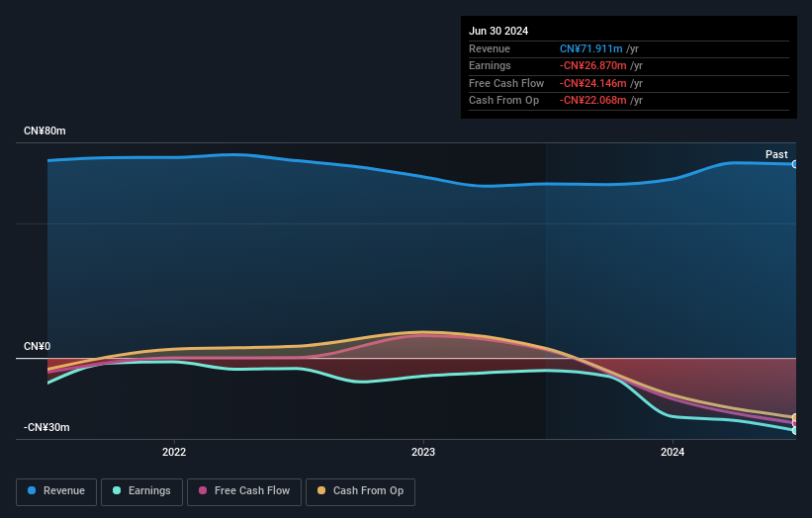Toggle the Free Cash Flow legend button
The width and height of the screenshot is (812, 518).
coord(244,491)
